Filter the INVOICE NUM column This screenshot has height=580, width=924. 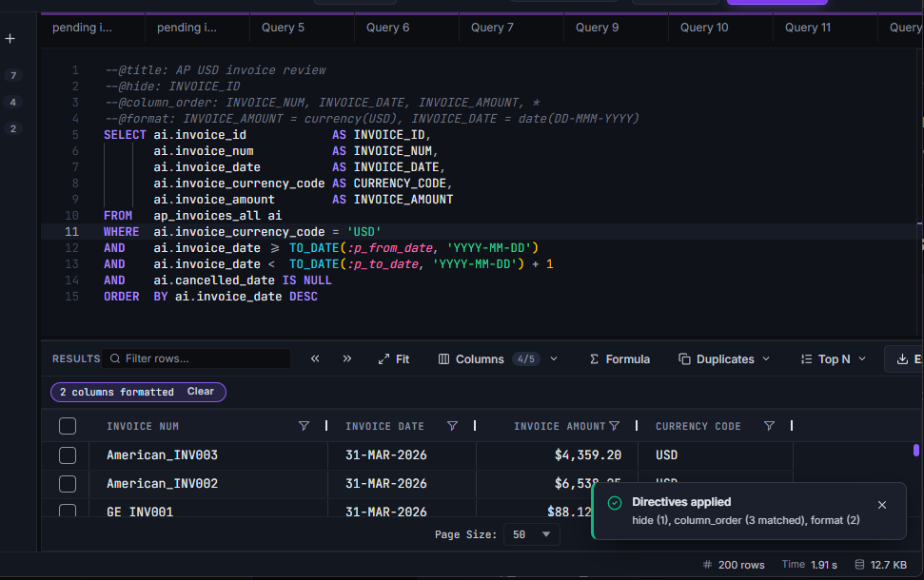(x=305, y=426)
